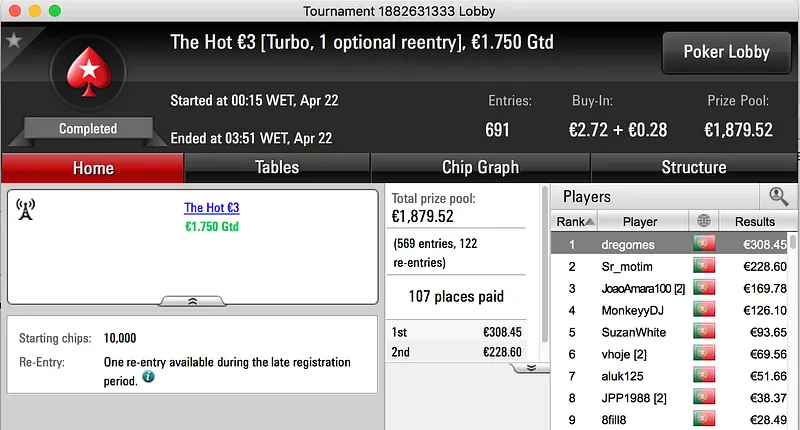The height and width of the screenshot is (430, 800).
Task: Click dregomes' Portugal flag icon
Action: coord(704,243)
